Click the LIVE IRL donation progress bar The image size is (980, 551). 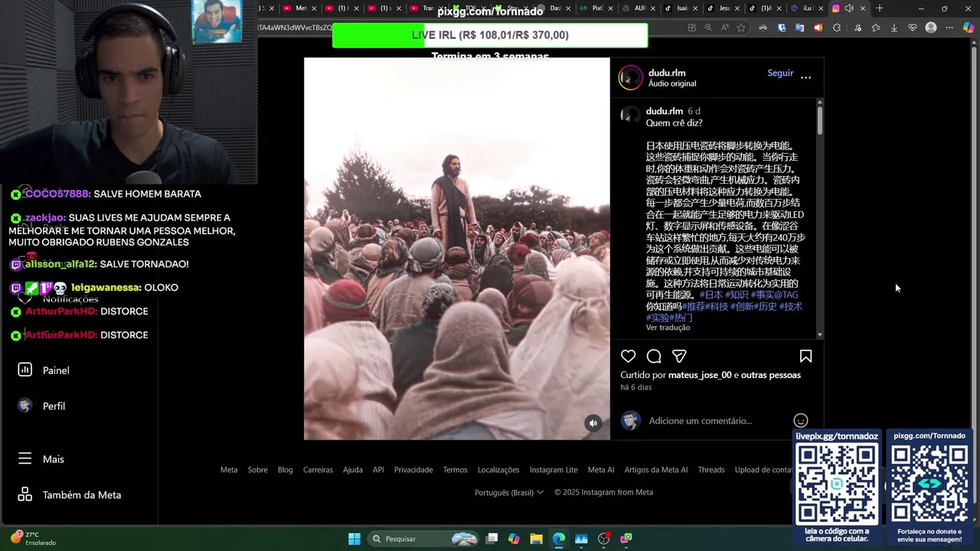click(490, 35)
